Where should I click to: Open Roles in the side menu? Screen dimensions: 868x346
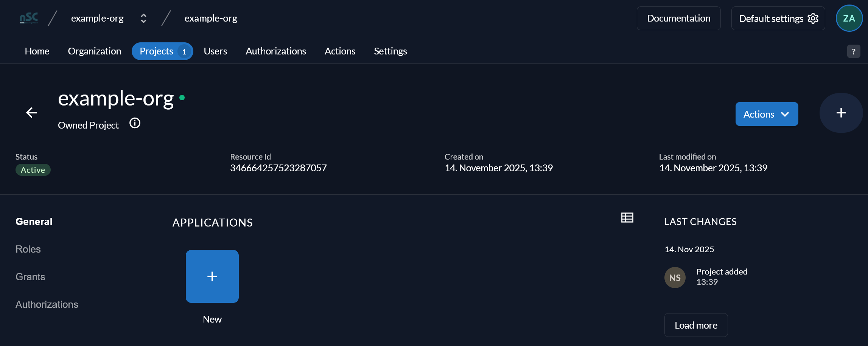point(28,249)
